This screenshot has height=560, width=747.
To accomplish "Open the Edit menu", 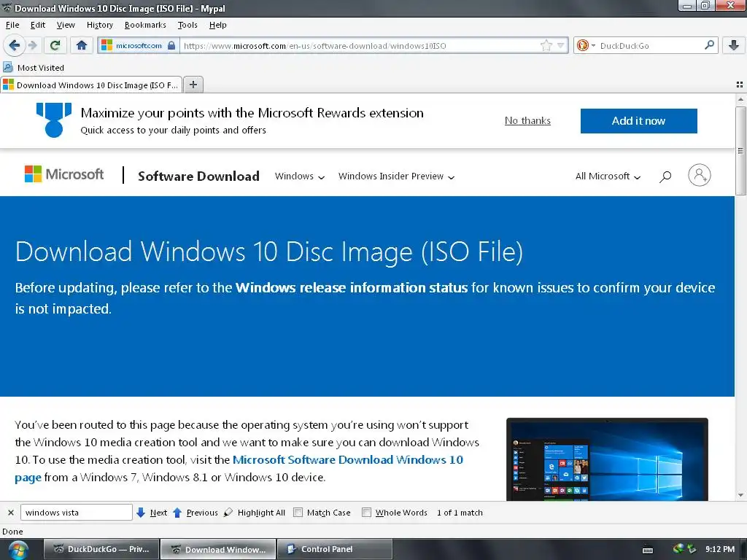I will (x=38, y=25).
